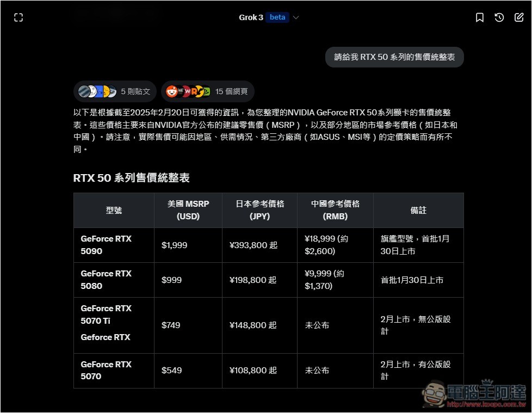Click the 型號 column header
532x413 pixels.
click(114, 211)
